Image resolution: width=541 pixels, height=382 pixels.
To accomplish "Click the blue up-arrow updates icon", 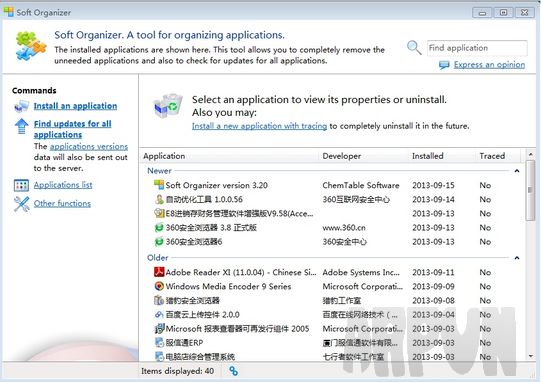I will (x=21, y=126).
